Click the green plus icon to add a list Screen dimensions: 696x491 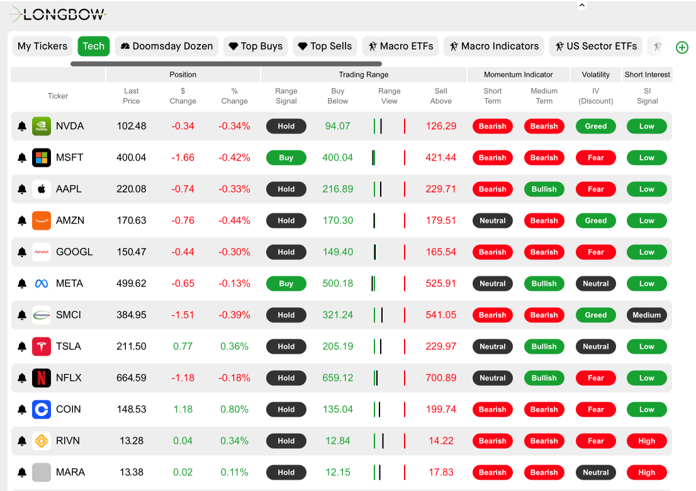682,47
